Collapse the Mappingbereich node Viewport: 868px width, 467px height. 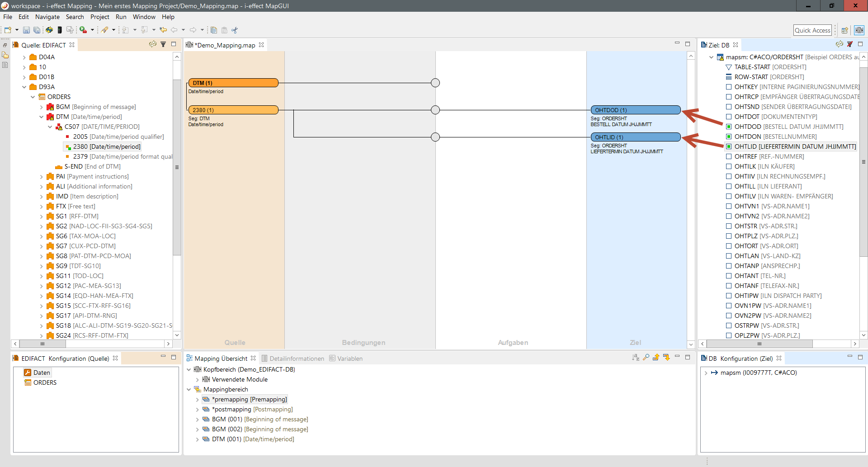click(189, 389)
